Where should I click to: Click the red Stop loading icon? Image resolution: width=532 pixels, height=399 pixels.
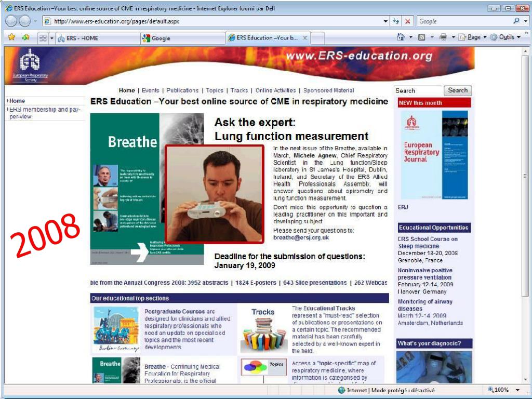click(407, 21)
